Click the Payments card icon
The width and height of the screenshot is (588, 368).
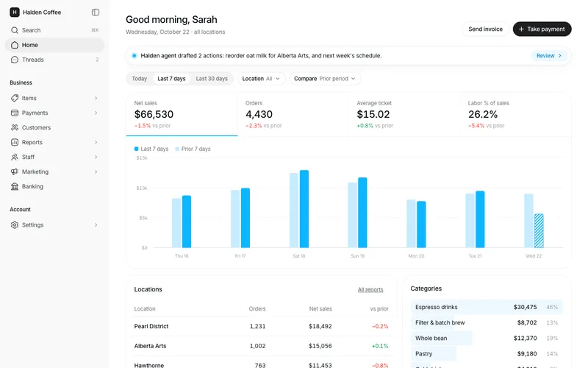tap(15, 113)
